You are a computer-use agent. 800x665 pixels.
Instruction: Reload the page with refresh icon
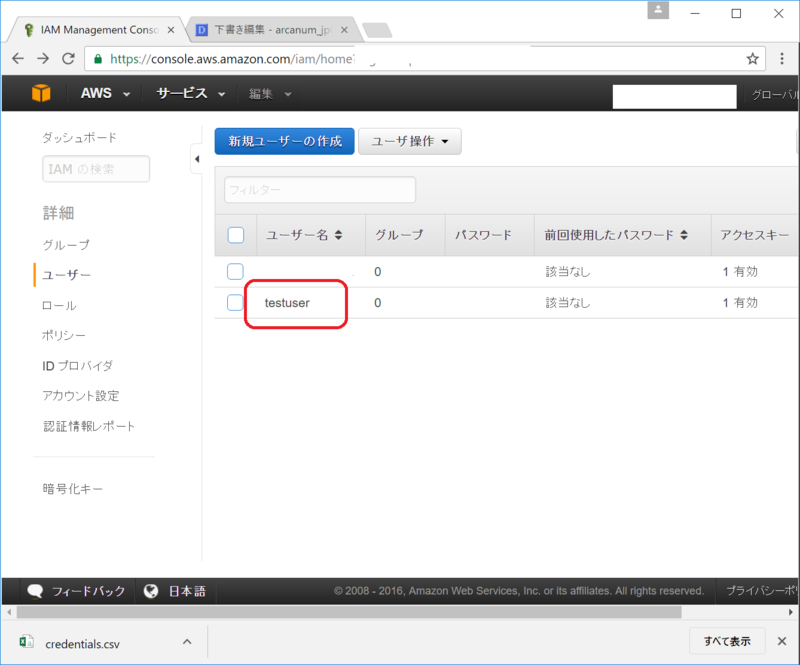click(x=66, y=58)
